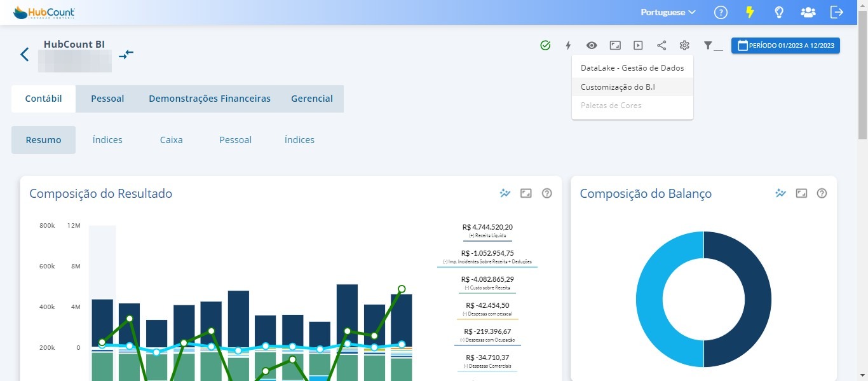Click Paletas de Cores menu entry
868x381 pixels.
click(x=632, y=106)
